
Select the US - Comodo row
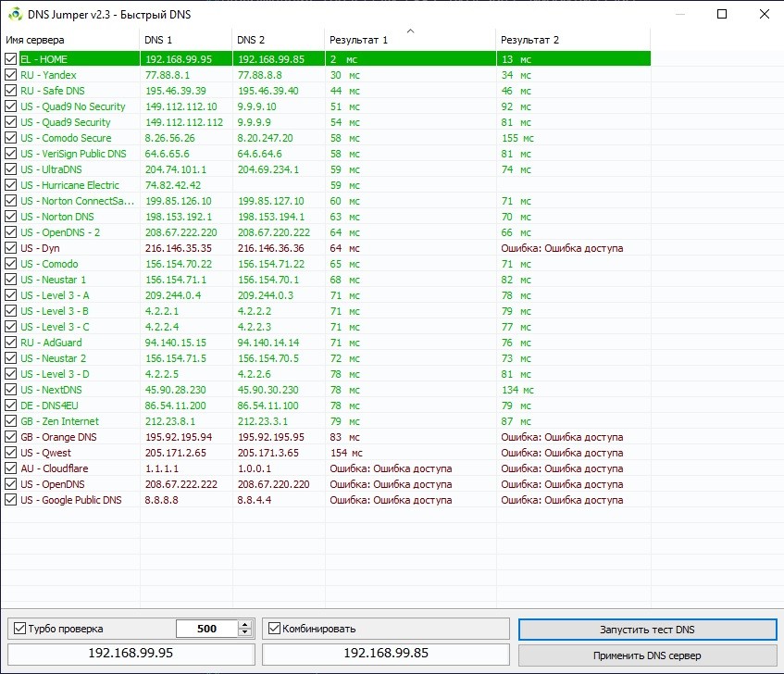pos(326,264)
